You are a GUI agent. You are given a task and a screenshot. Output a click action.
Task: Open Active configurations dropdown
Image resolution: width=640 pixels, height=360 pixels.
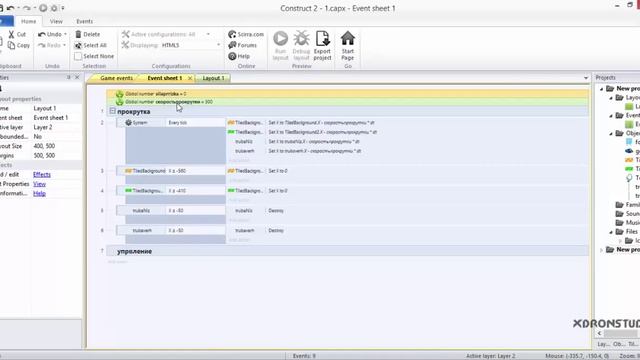(x=208, y=34)
